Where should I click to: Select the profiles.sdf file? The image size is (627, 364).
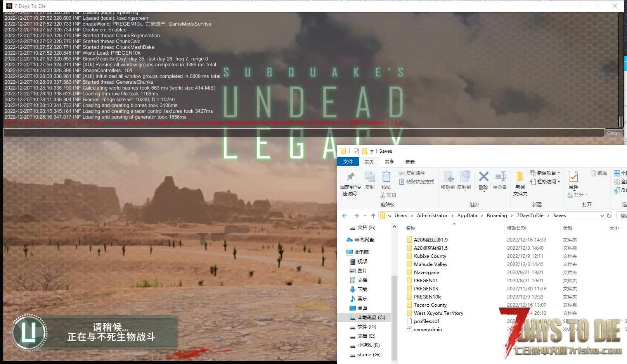pos(426,321)
